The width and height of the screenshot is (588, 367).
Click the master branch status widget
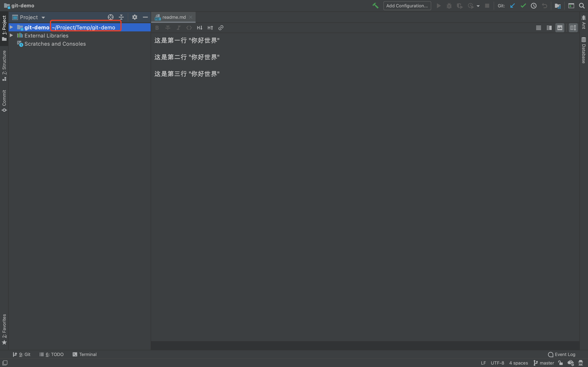click(544, 363)
